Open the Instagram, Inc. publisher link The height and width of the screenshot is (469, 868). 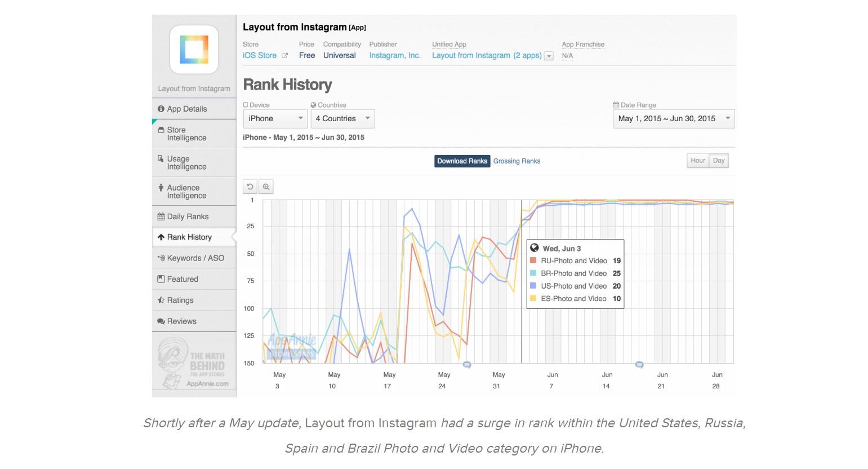click(x=395, y=55)
